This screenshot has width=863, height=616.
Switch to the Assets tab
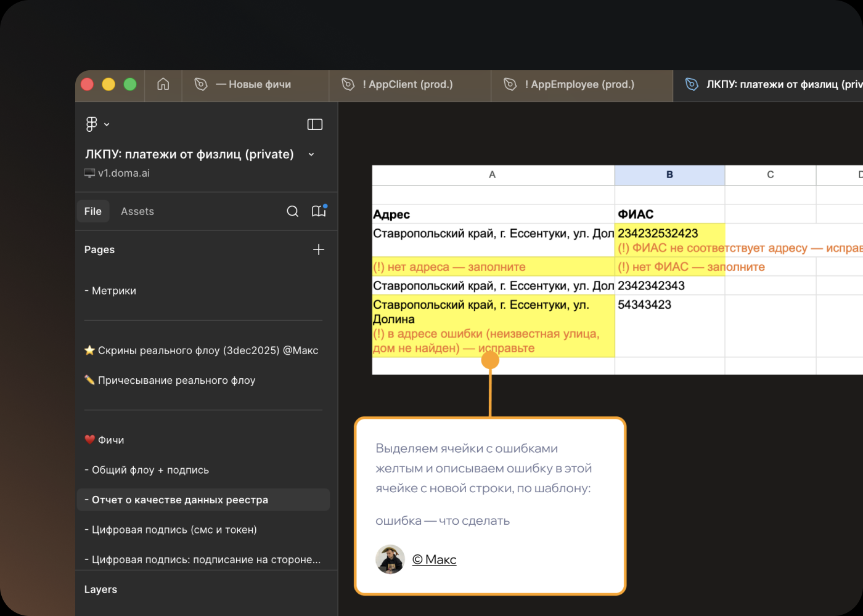(x=137, y=211)
